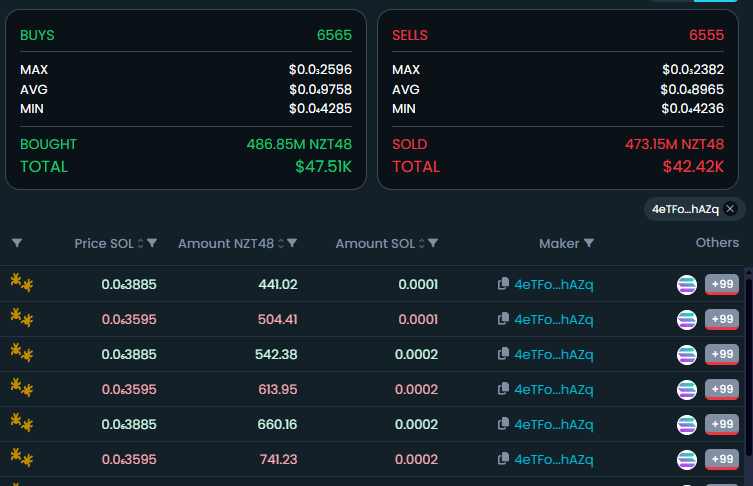Open maker 4eTFo...hAZq link in 660.16 row
This screenshot has height=486, width=753.
pos(554,425)
